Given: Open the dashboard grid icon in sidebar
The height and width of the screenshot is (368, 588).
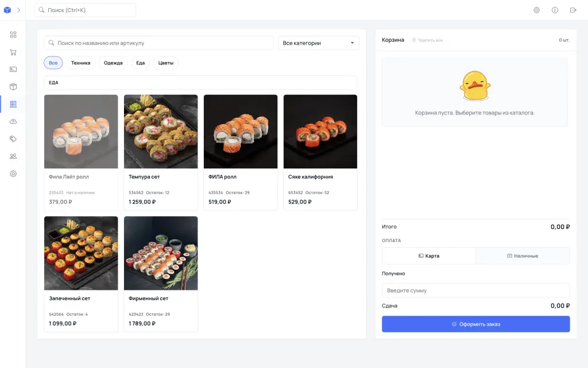Looking at the screenshot, I should pos(13,34).
